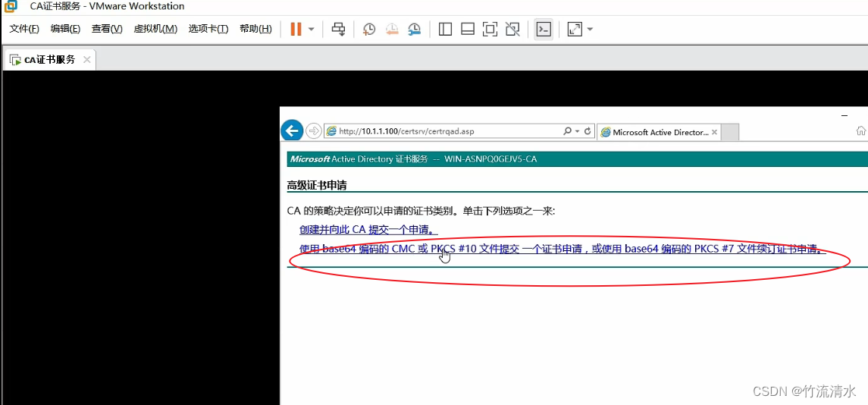Image resolution: width=868 pixels, height=405 pixels.
Task: Open the 选项卡(T) menu
Action: pos(208,29)
